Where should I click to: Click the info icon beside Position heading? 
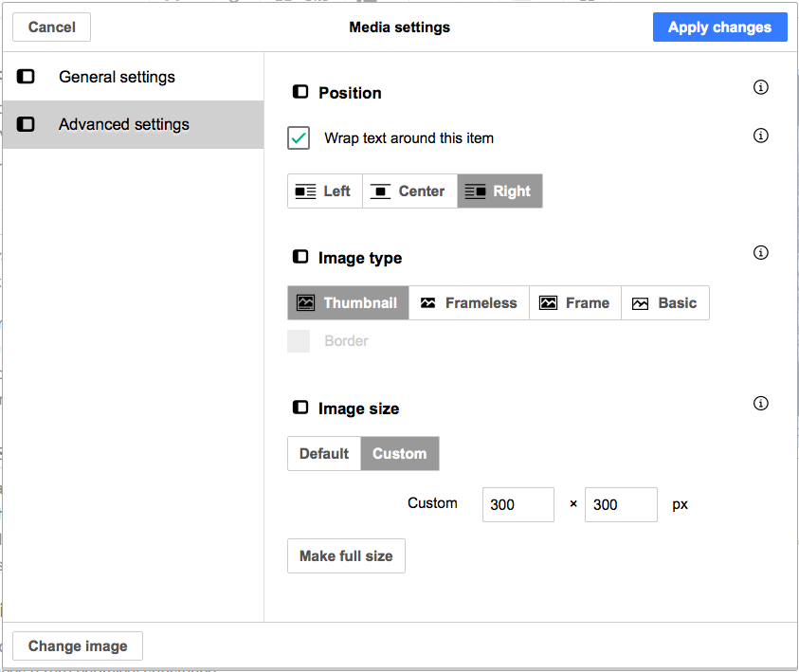tap(760, 88)
